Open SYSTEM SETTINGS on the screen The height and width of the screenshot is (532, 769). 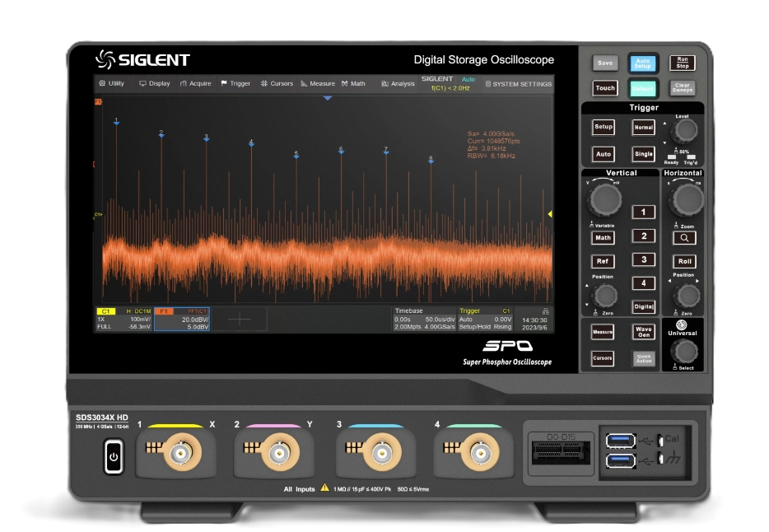(518, 84)
